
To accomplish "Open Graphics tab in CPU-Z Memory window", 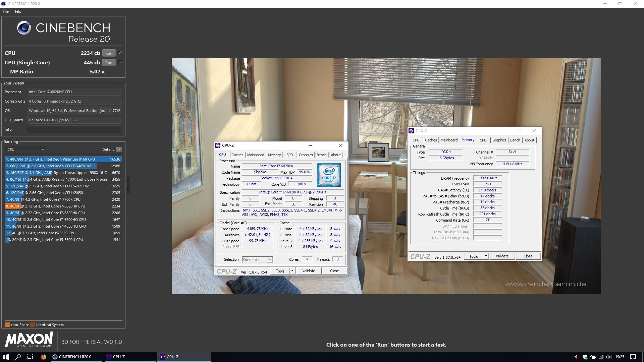I will click(499, 140).
